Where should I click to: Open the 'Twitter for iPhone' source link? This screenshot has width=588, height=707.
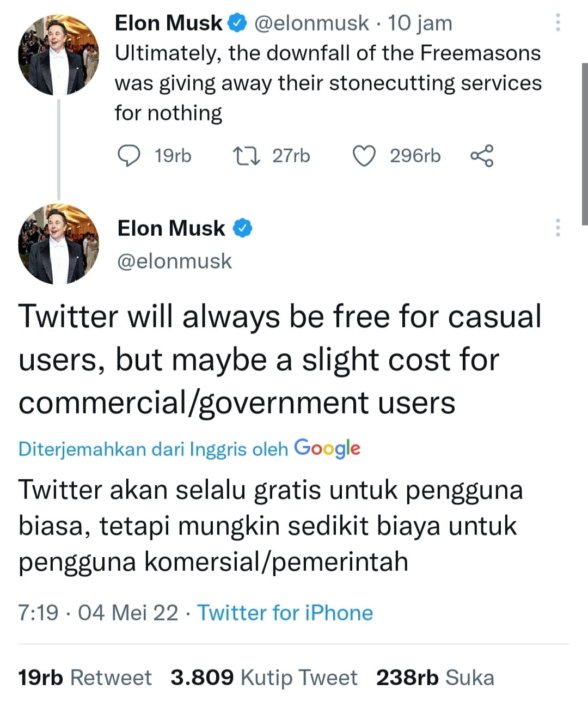(285, 613)
